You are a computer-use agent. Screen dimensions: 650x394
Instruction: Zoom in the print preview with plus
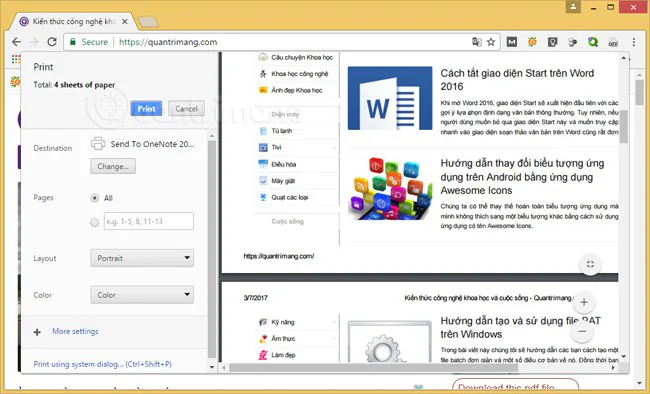[x=584, y=302]
